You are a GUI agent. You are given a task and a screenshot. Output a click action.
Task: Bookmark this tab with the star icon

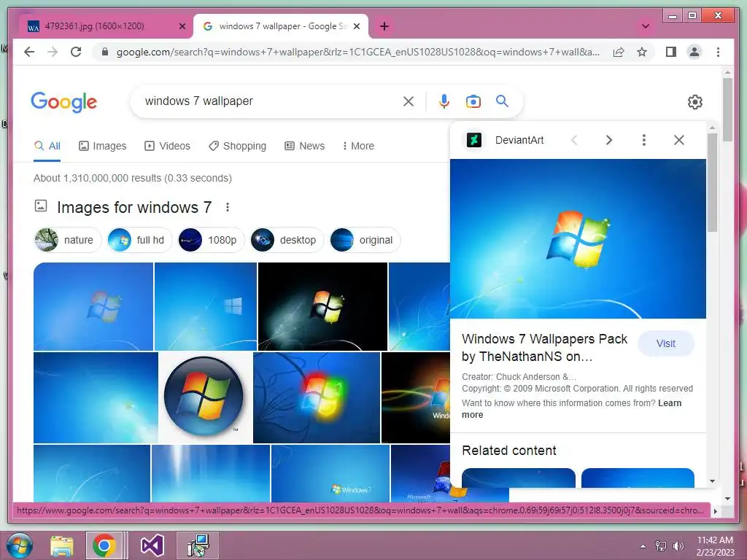[x=642, y=52]
